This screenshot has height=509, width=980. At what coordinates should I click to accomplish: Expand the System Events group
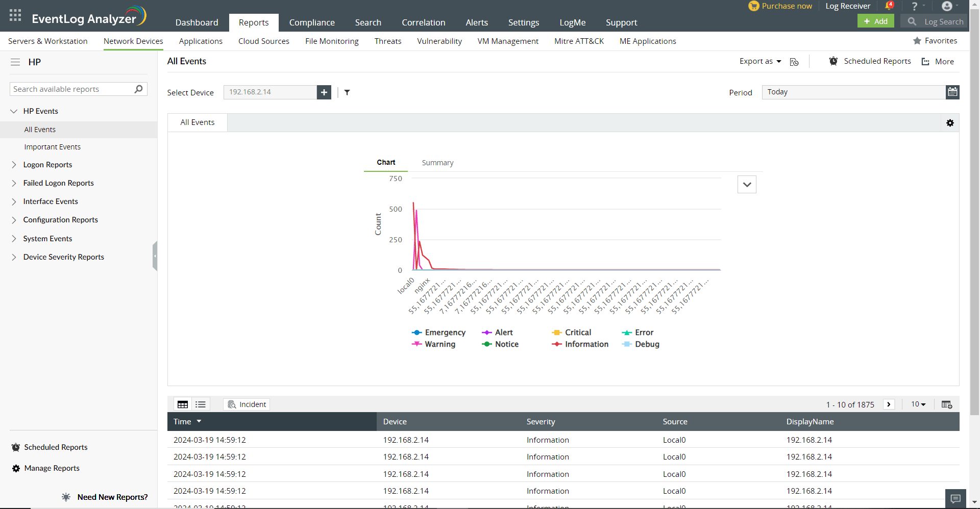14,239
